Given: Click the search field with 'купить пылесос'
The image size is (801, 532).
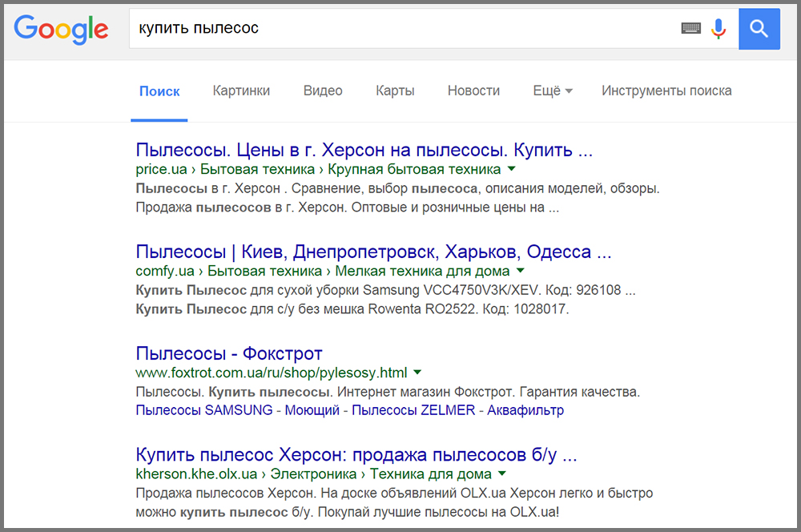Looking at the screenshot, I should [400, 29].
